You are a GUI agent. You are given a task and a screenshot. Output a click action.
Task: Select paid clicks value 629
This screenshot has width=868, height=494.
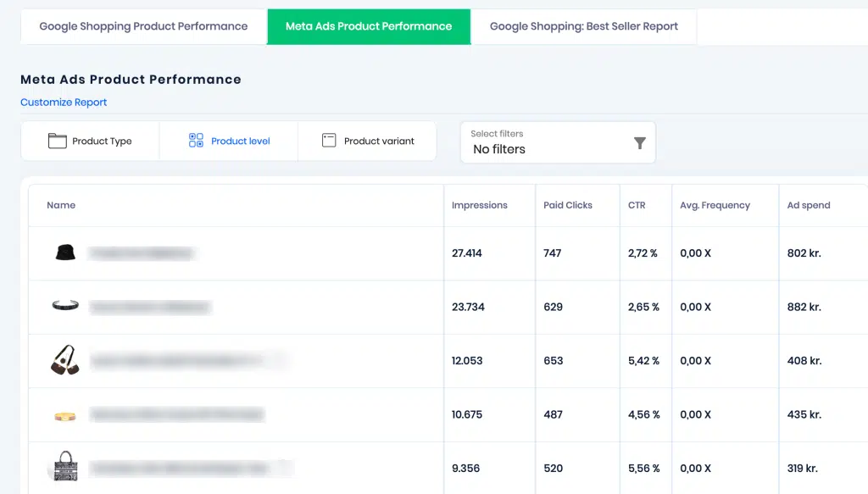click(553, 307)
